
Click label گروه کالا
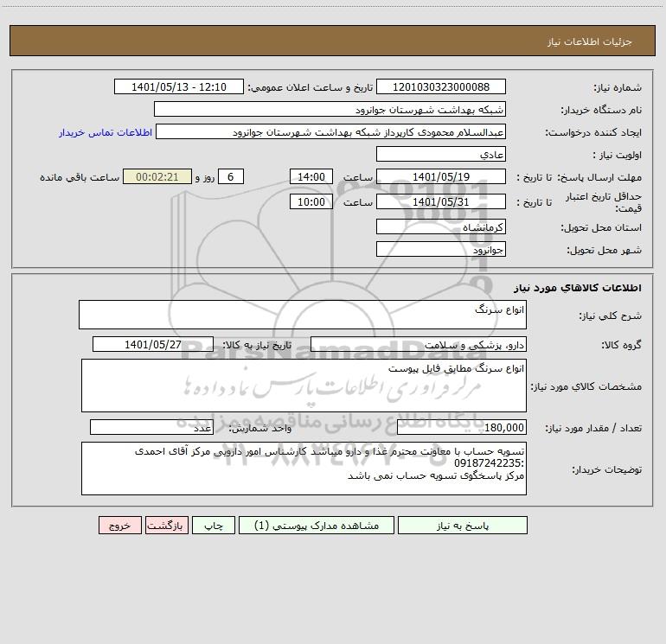pyautogui.click(x=621, y=345)
